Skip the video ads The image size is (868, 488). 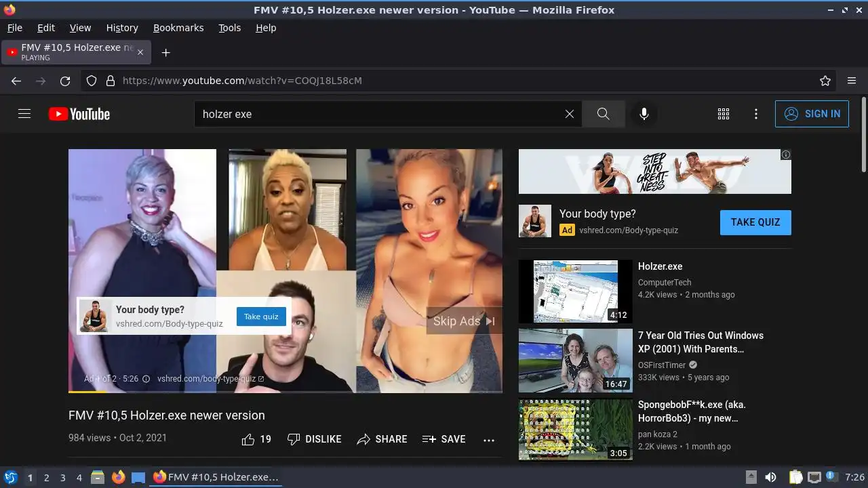464,321
